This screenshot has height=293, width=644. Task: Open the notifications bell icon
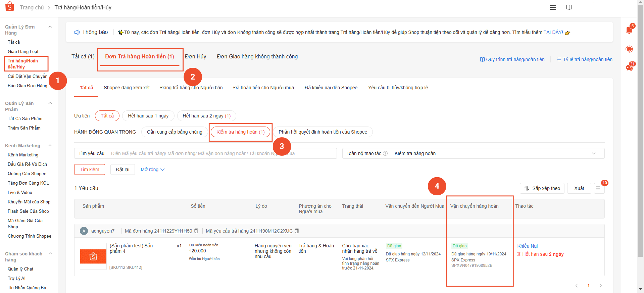tap(629, 30)
